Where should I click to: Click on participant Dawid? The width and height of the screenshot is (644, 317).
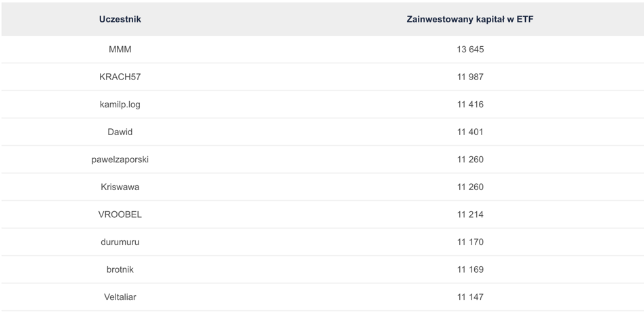[x=120, y=132]
